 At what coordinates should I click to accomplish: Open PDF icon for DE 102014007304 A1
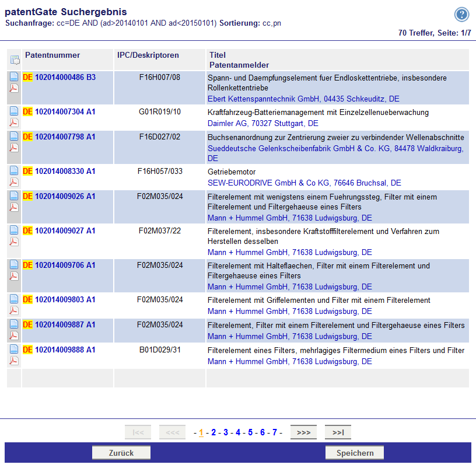pyautogui.click(x=14, y=123)
